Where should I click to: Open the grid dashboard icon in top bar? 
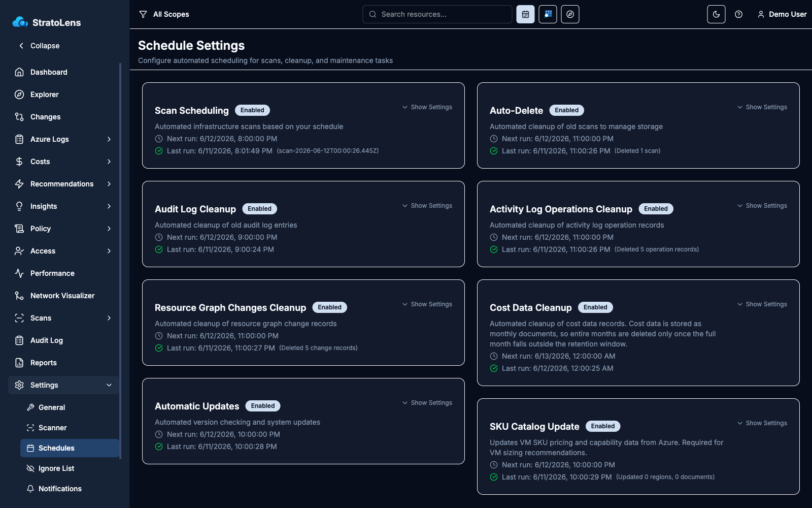(548, 14)
